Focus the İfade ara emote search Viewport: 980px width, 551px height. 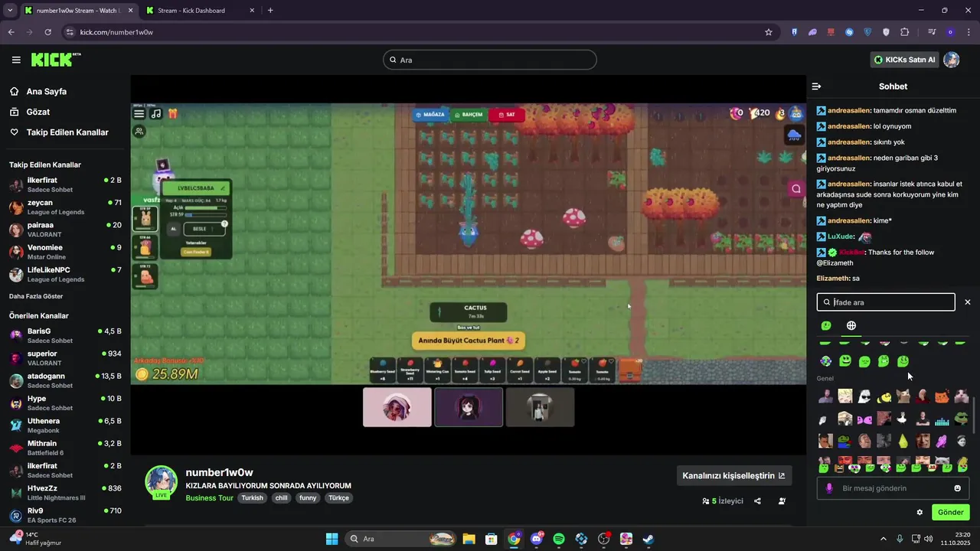[886, 302]
